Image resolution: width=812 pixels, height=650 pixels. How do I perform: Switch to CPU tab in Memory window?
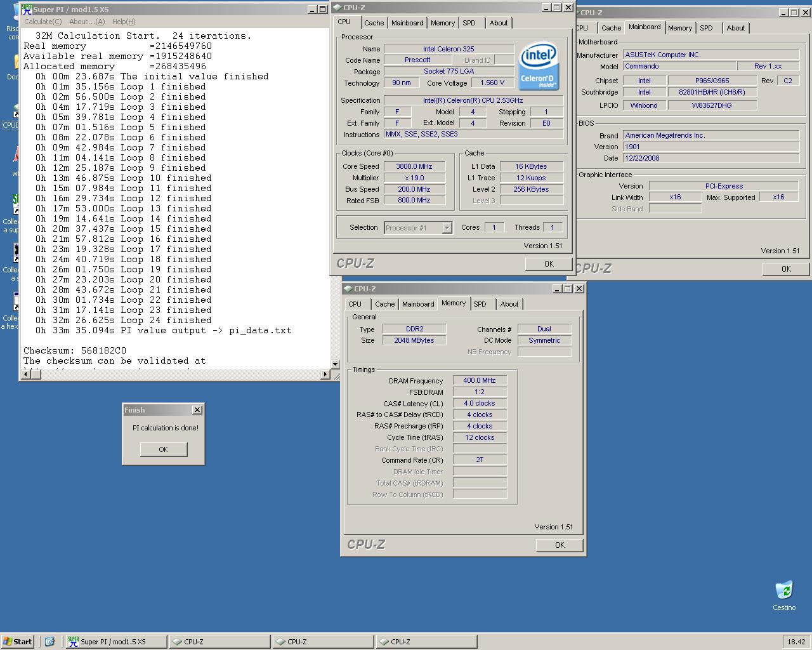point(355,304)
